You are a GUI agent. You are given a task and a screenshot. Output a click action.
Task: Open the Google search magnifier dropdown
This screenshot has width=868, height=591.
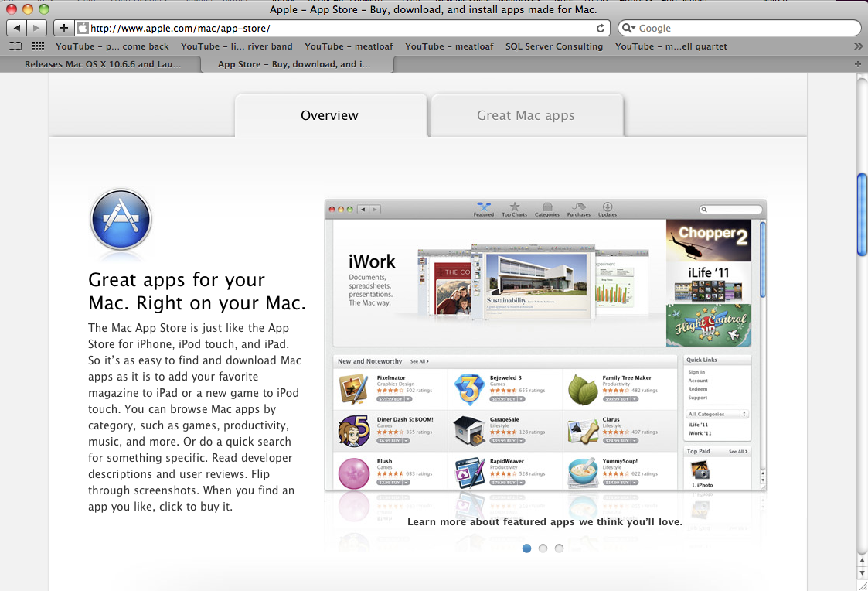point(628,29)
